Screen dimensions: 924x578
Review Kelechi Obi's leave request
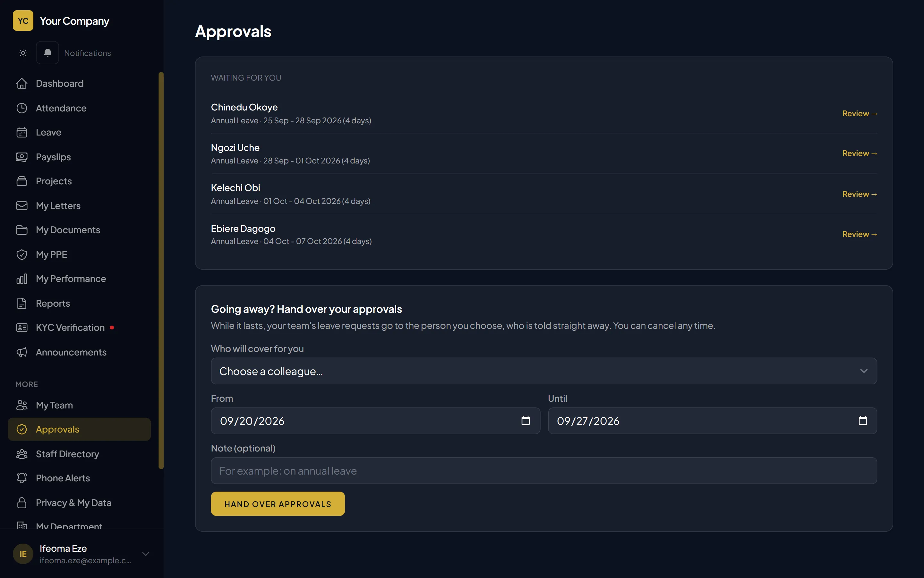[x=860, y=194]
